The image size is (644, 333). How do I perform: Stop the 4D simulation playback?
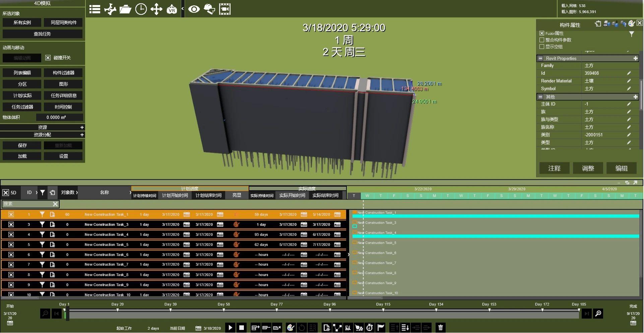click(242, 328)
